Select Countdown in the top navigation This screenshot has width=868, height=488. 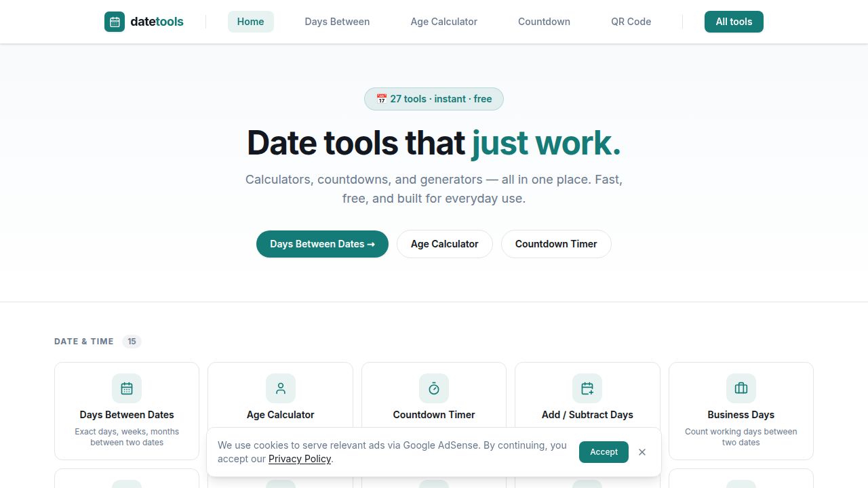click(544, 22)
